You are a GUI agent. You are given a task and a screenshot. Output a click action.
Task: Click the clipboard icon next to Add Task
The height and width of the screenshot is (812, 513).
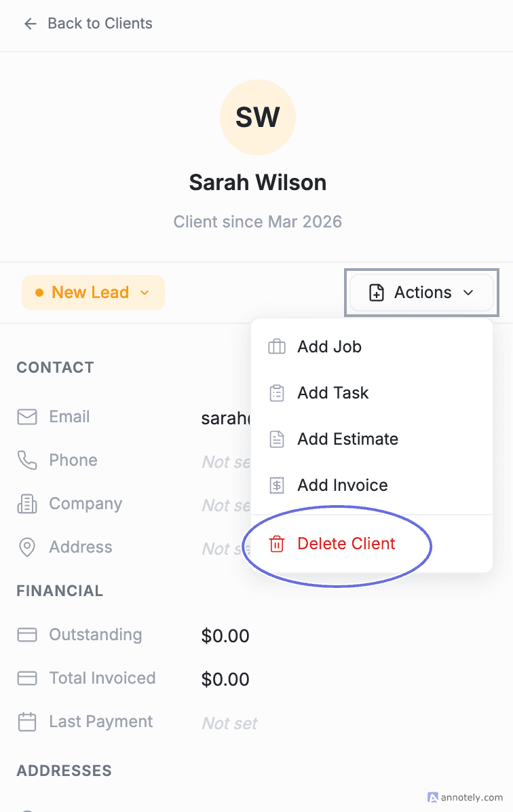[x=277, y=392]
